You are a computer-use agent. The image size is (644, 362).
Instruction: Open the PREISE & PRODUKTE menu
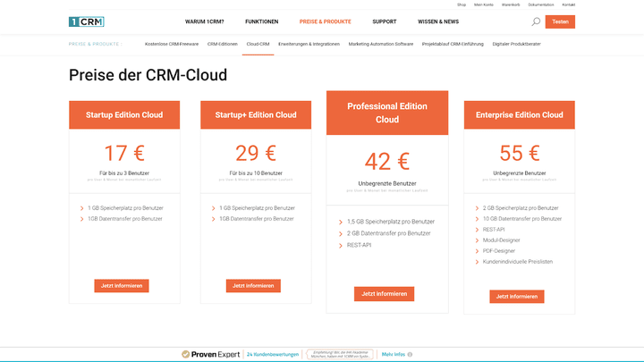(x=326, y=21)
